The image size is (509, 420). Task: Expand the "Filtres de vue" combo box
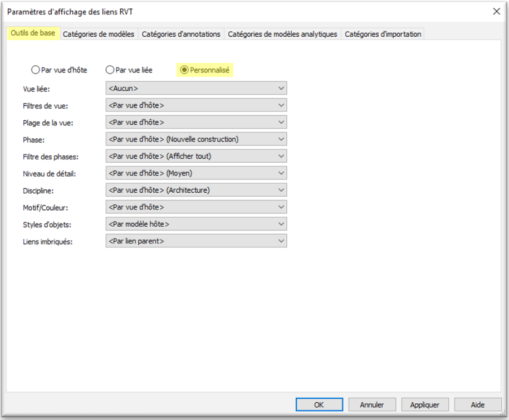tap(196, 105)
